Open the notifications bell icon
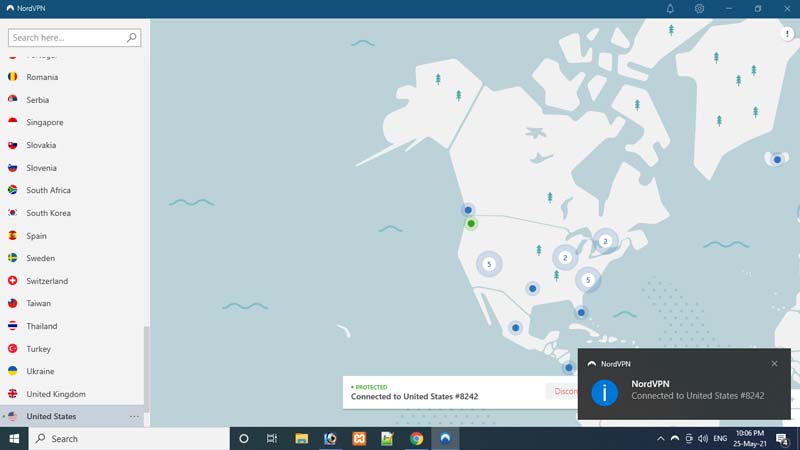Screen dimensions: 800x450 (x=670, y=9)
